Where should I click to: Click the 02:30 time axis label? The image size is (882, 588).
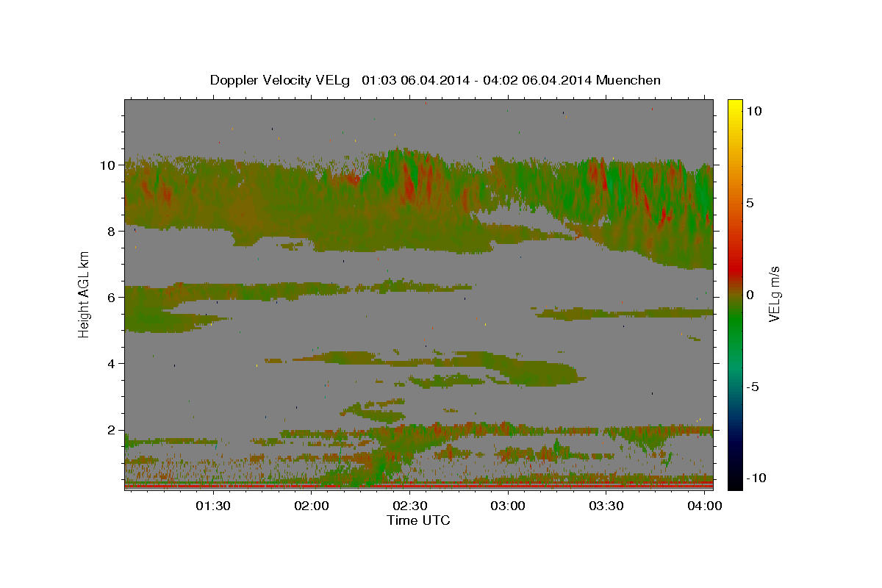409,506
